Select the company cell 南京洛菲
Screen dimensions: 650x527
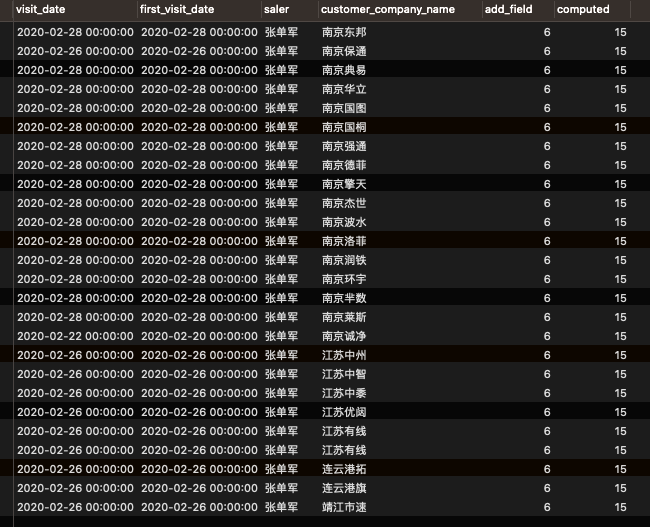[344, 241]
